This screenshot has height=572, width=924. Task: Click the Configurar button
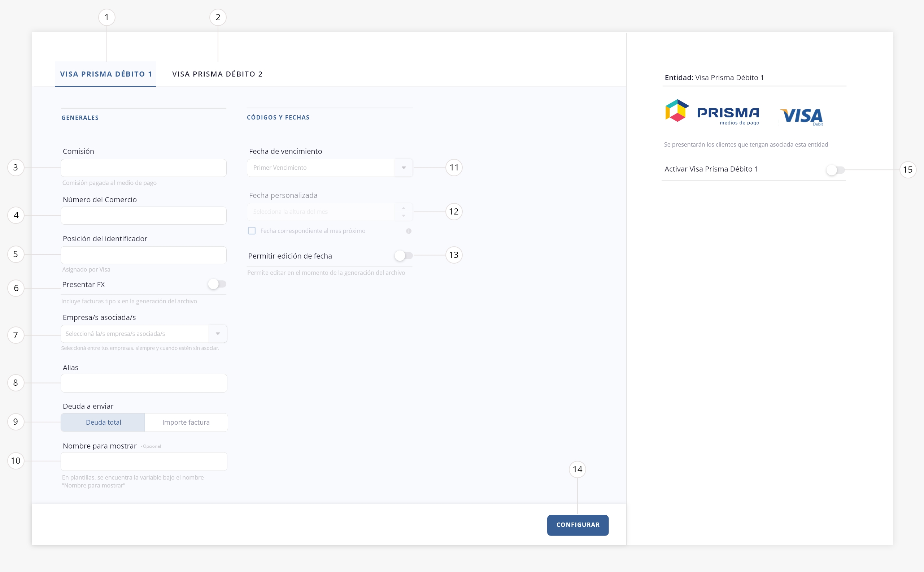578,525
